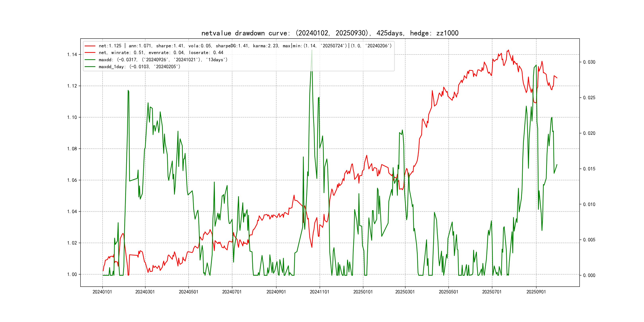The width and height of the screenshot is (644, 322).
Task: Select the net:1.125 legend text line
Action: coord(245,46)
